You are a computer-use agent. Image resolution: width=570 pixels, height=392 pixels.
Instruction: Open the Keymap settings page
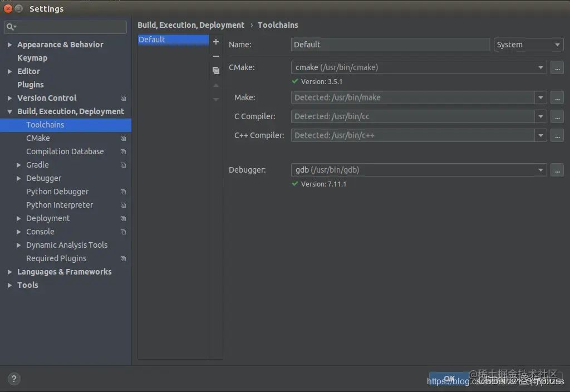tap(32, 58)
